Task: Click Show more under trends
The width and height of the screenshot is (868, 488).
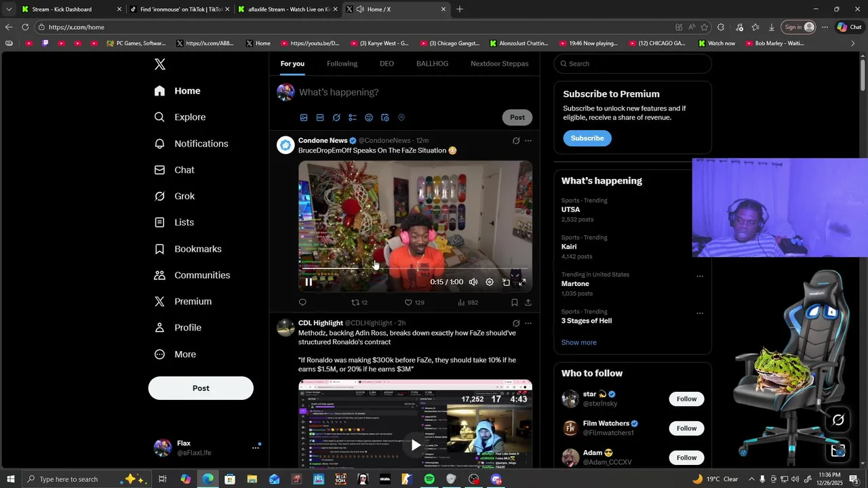Action: (579, 342)
